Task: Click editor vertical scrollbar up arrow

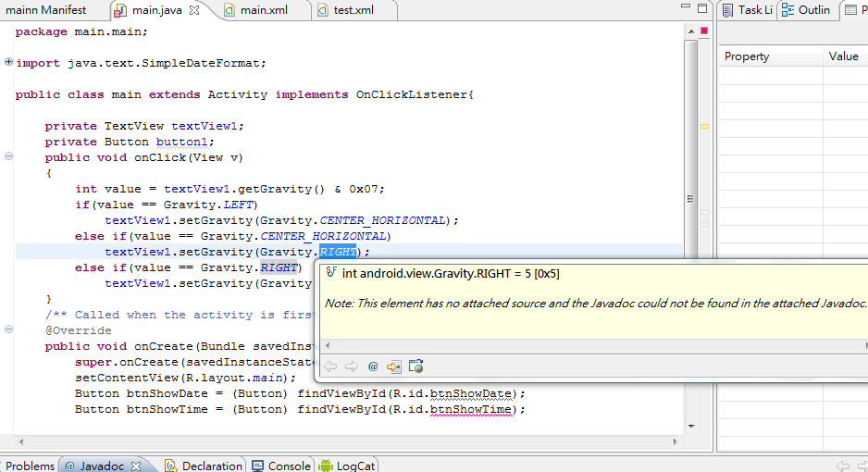Action: (x=691, y=31)
